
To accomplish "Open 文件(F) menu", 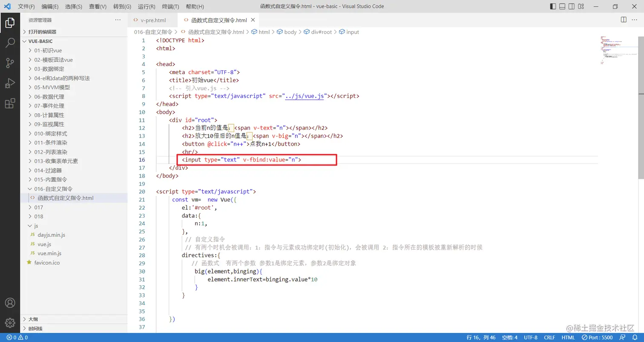I will point(26,6).
